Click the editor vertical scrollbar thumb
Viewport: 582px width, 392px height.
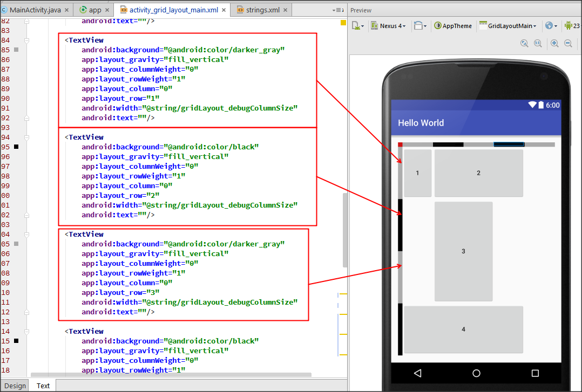coord(345,230)
